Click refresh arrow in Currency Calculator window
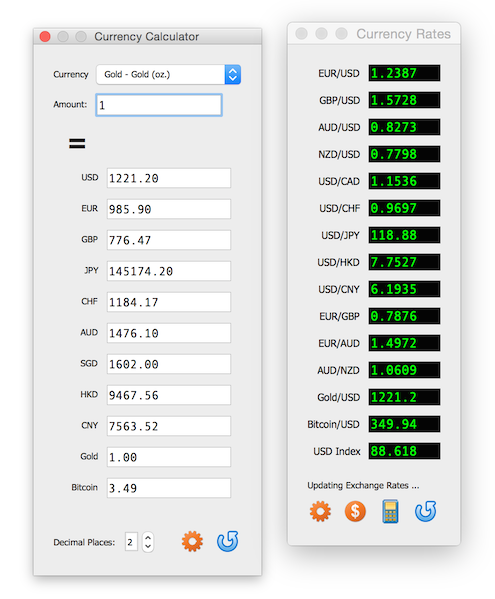Viewport: 495px width, 599px height. coord(228,541)
